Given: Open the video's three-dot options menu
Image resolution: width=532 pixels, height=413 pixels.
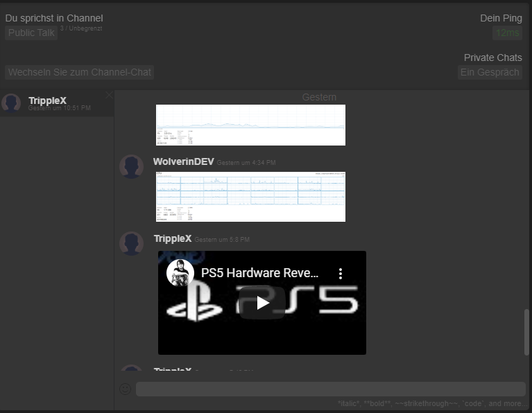Looking at the screenshot, I should 341,273.
